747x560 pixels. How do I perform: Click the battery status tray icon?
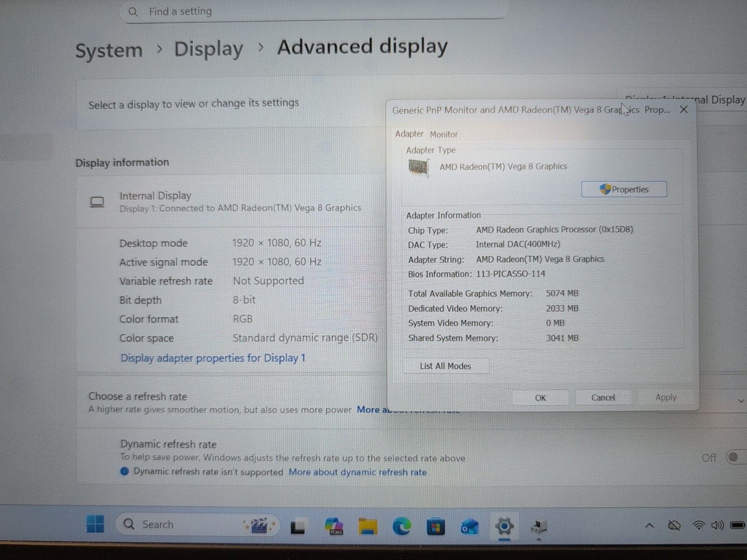coord(738,525)
